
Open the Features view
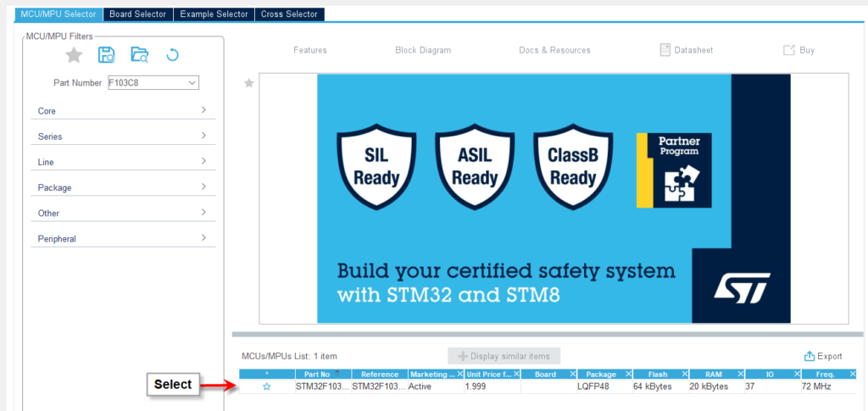pos(310,50)
